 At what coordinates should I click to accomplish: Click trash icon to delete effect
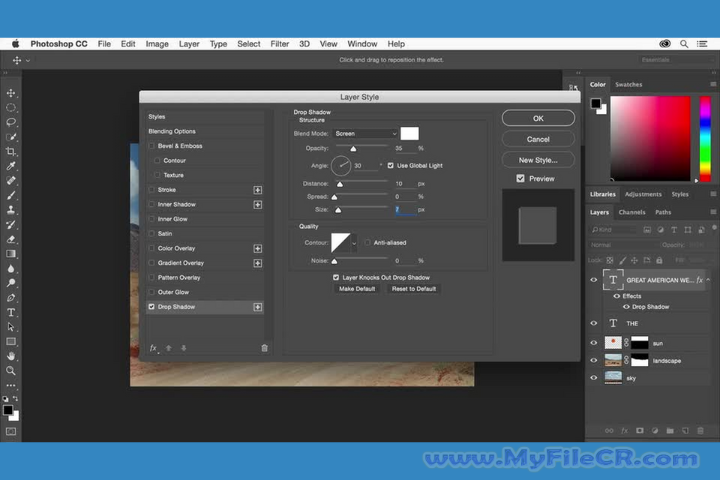point(264,348)
